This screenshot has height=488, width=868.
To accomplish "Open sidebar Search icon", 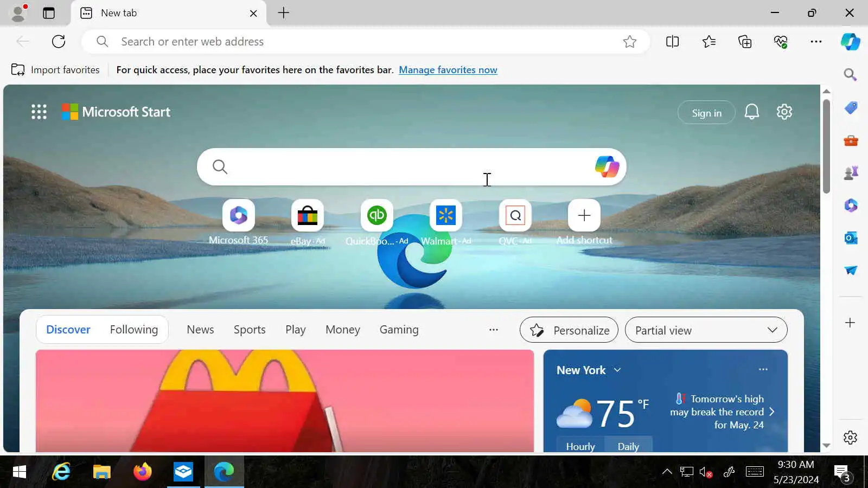I will (850, 75).
